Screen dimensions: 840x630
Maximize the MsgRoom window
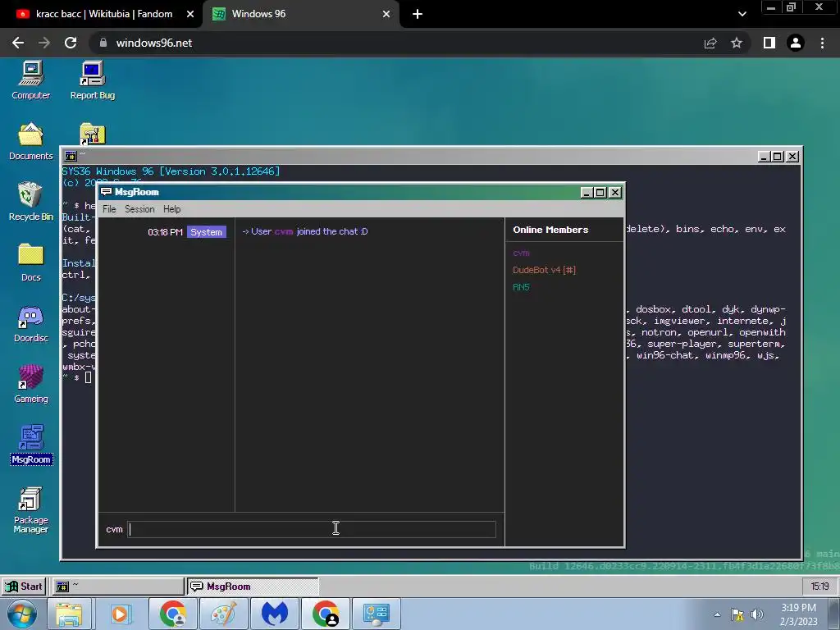(x=600, y=192)
